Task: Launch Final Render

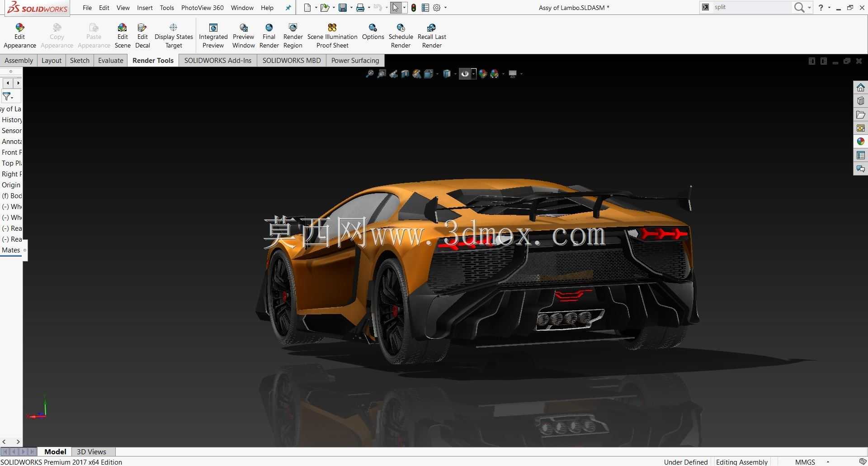Action: [x=269, y=36]
